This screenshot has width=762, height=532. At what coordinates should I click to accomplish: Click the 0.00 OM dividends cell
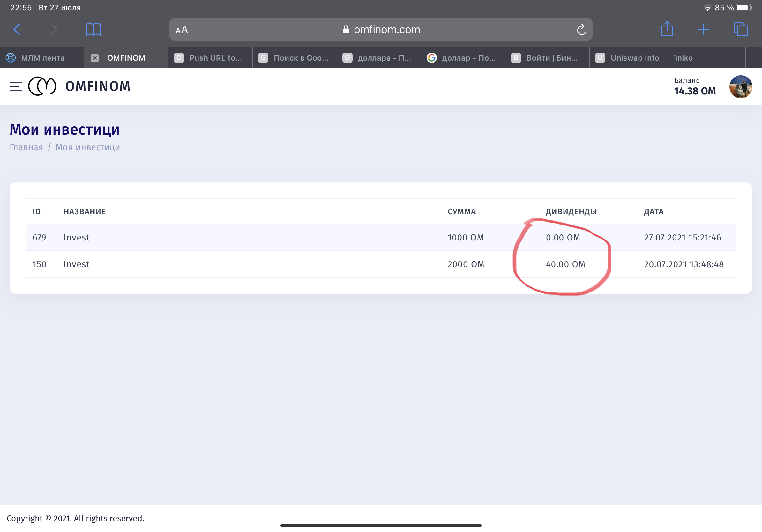point(563,238)
